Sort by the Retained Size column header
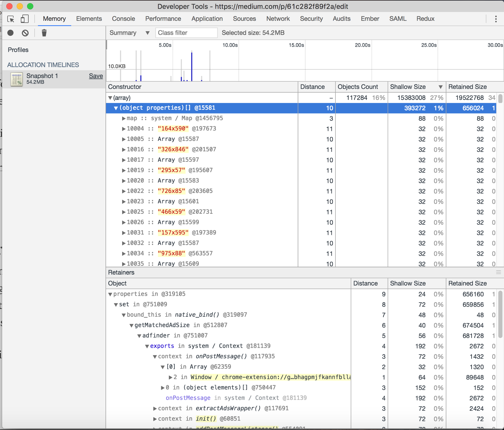The image size is (504, 430). (467, 87)
